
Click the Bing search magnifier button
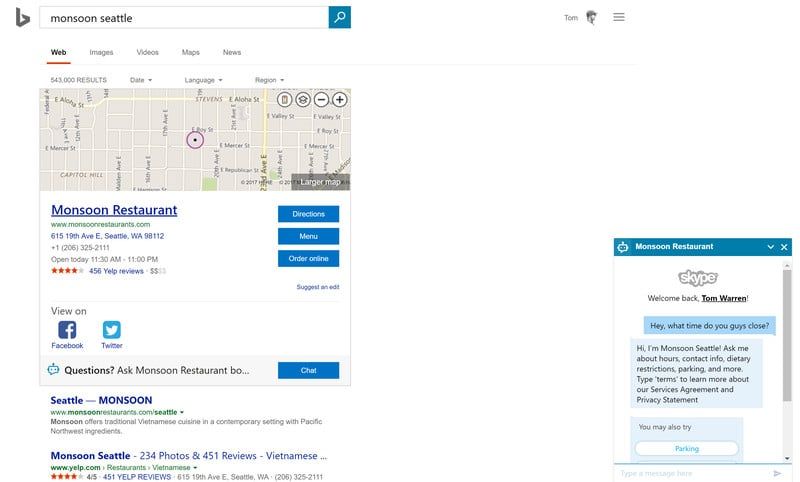340,17
